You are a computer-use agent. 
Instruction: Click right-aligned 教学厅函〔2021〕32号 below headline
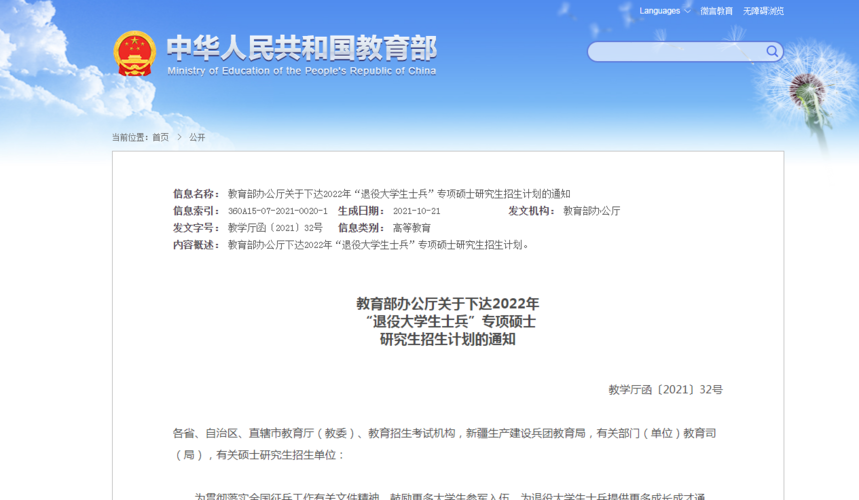tap(665, 389)
